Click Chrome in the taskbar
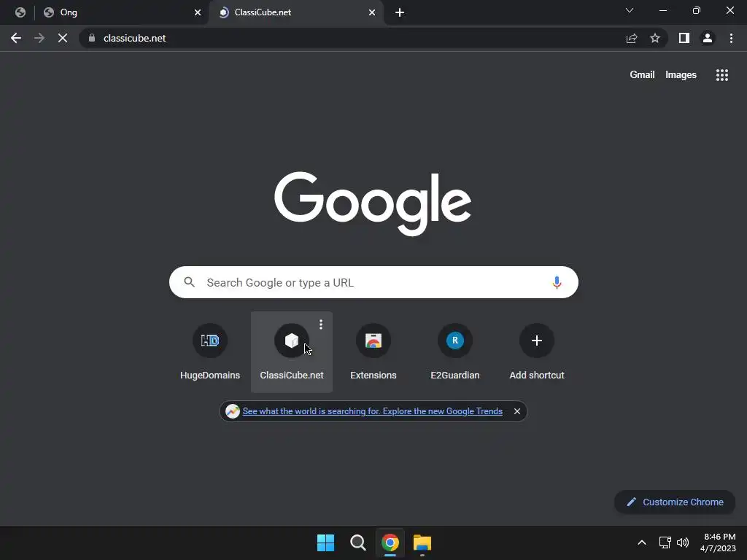The image size is (747, 560). point(390,542)
